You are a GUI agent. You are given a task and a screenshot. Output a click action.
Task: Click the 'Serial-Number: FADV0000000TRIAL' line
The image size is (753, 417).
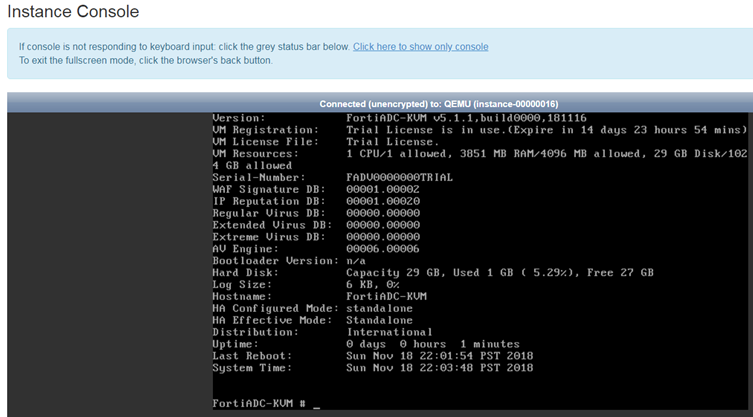click(333, 177)
